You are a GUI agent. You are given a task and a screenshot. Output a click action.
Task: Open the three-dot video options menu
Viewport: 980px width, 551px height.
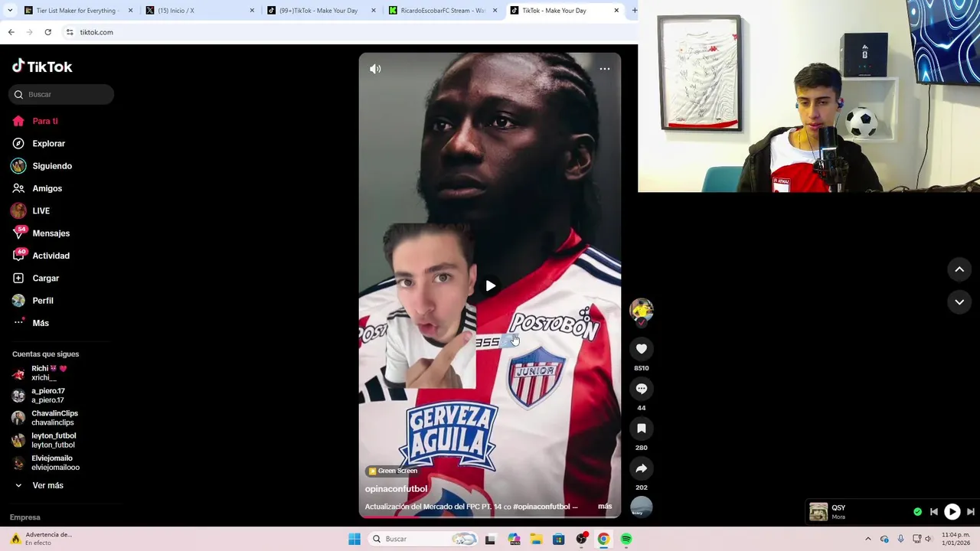click(x=605, y=69)
